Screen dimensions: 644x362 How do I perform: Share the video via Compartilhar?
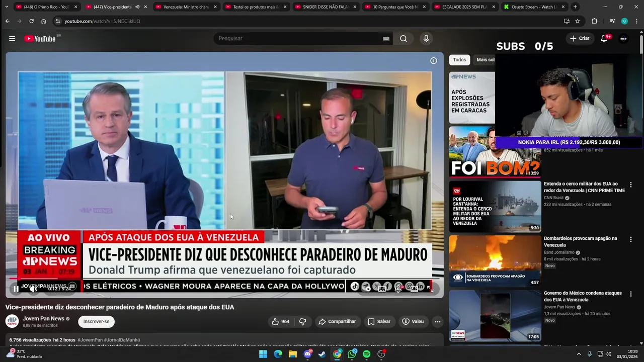[337, 322]
